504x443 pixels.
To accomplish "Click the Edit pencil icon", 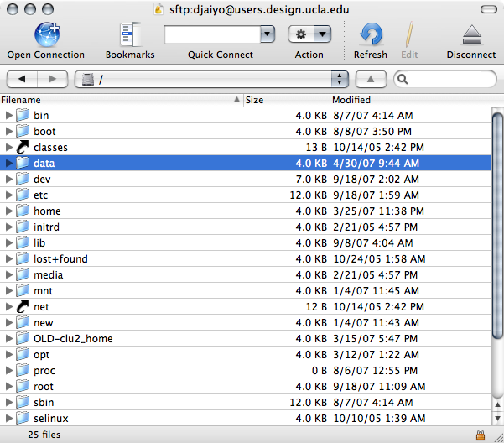I will (409, 34).
